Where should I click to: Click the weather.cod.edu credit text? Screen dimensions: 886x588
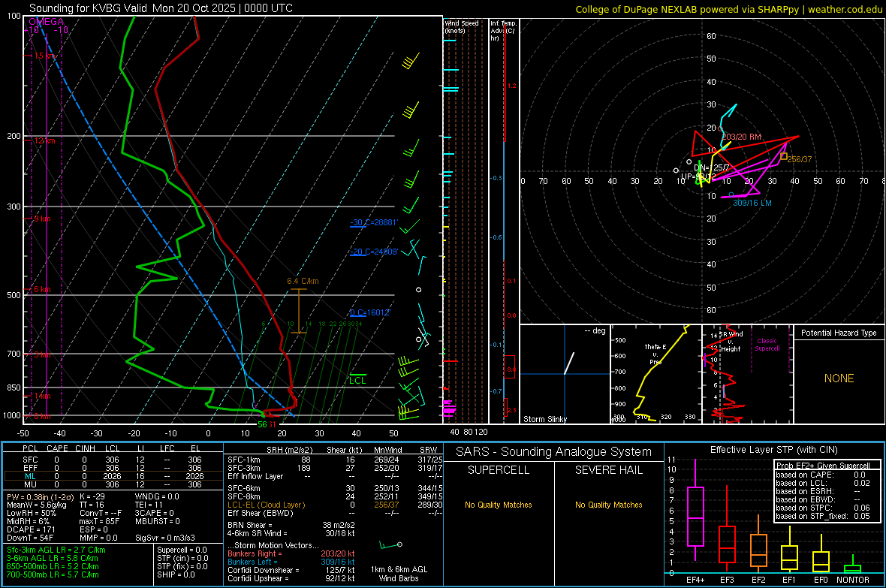point(845,9)
